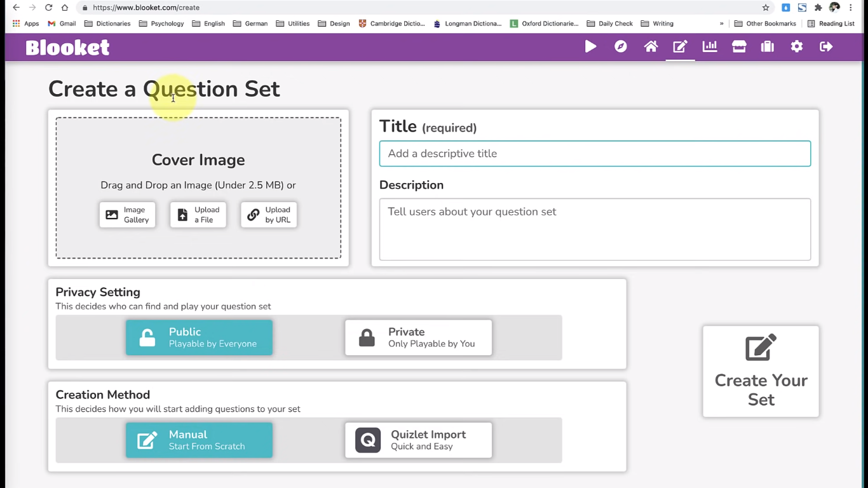Expand the Utilities bookmark folder
This screenshot has width=868, height=488.
coord(293,24)
